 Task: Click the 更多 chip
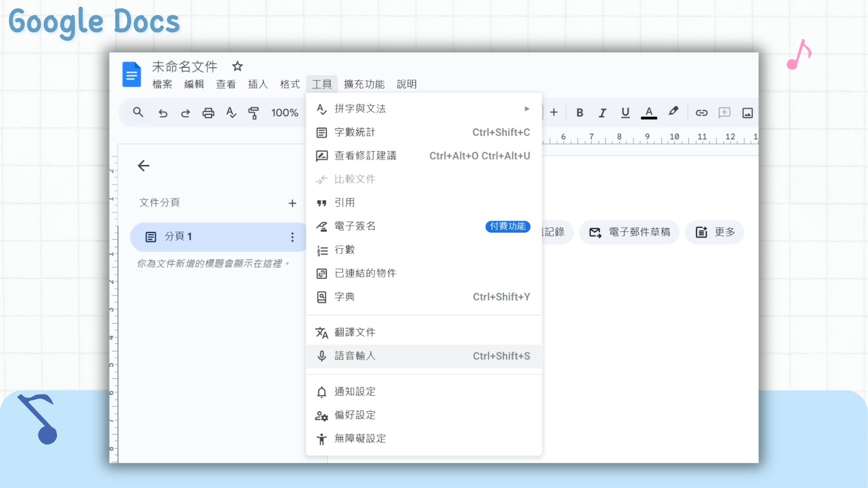tap(715, 232)
